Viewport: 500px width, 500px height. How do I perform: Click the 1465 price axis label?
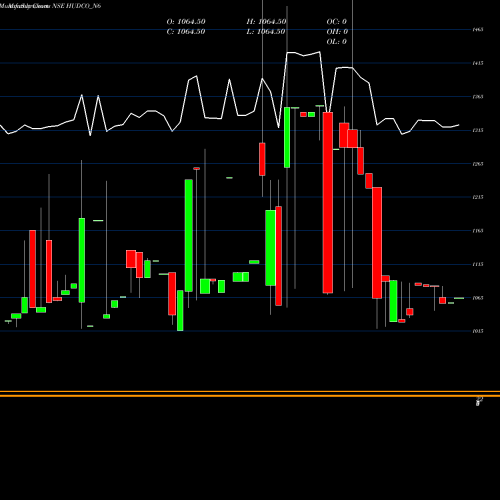tap(478, 30)
